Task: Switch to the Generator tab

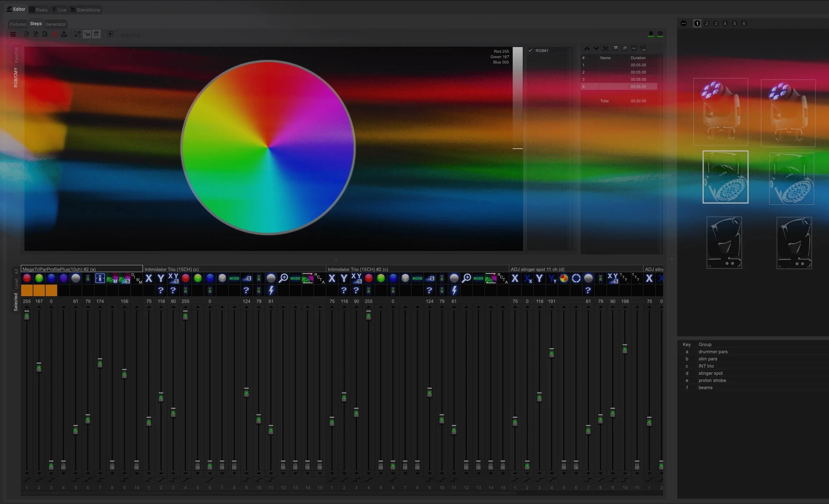Action: (56, 24)
